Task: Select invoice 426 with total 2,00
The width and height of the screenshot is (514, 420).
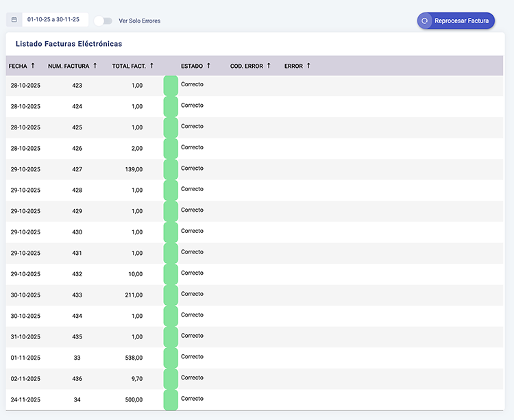Action: 77,148
